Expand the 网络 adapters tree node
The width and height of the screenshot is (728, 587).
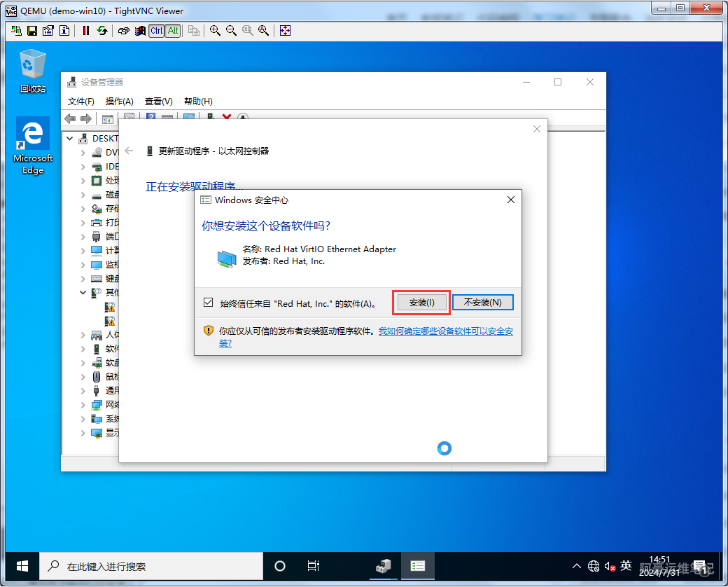tap(83, 405)
